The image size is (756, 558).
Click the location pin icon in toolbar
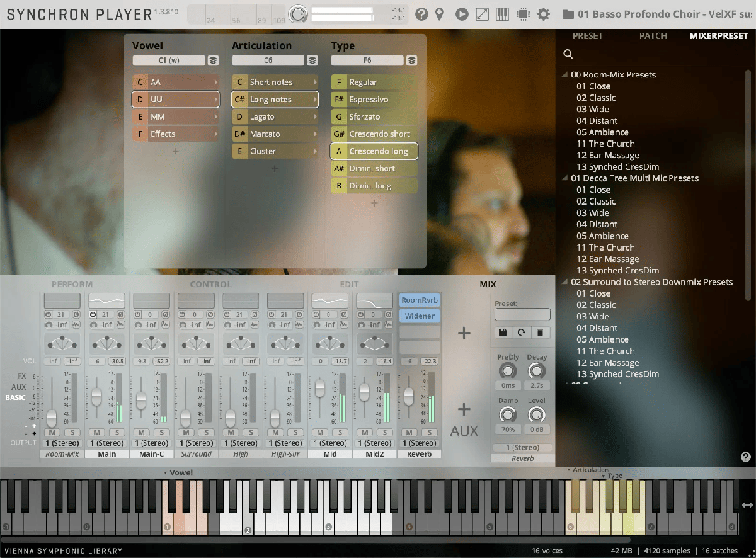click(440, 14)
